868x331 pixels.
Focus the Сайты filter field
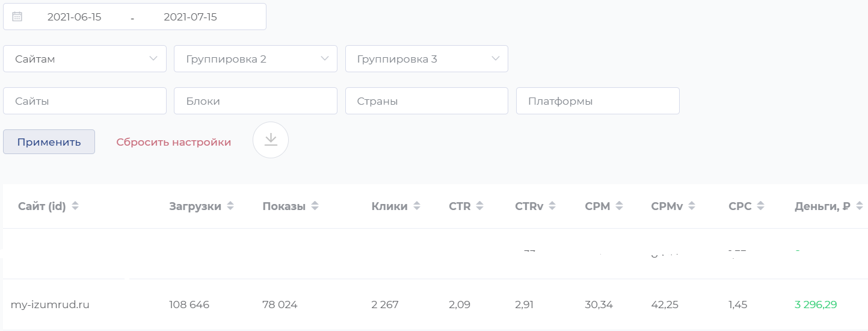tap(85, 101)
